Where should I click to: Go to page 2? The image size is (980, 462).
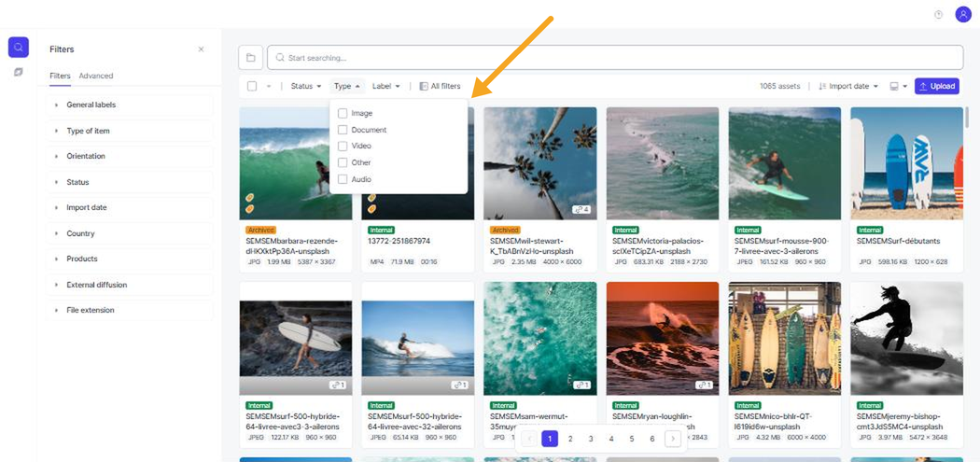(x=570, y=439)
